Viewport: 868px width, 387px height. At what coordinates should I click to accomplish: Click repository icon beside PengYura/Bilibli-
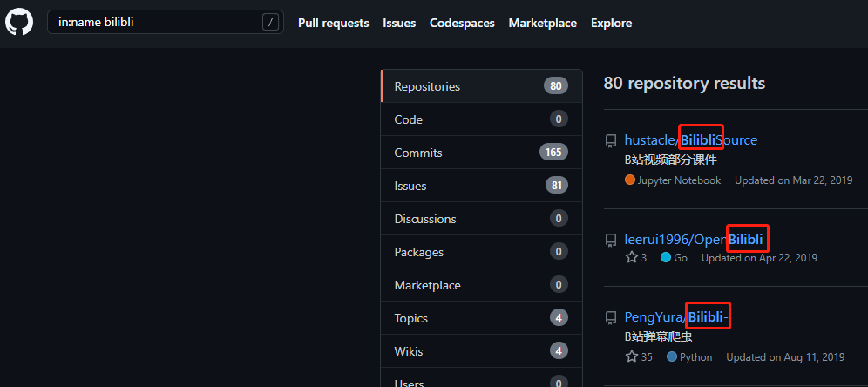pos(611,317)
